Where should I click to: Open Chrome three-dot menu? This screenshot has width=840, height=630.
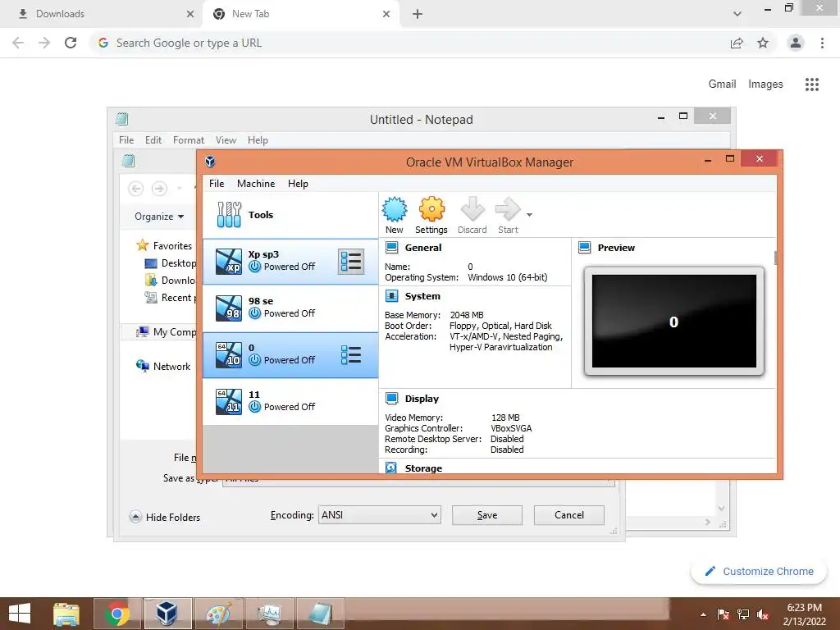pyautogui.click(x=822, y=43)
